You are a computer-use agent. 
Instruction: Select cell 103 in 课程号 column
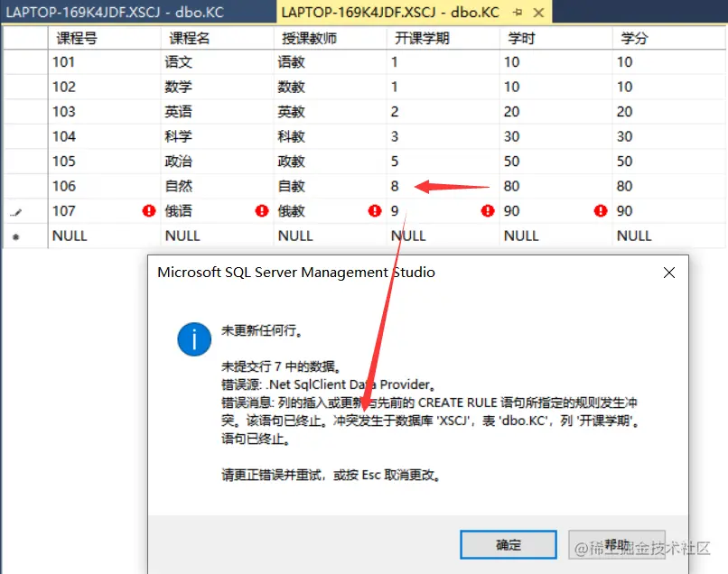(105, 112)
